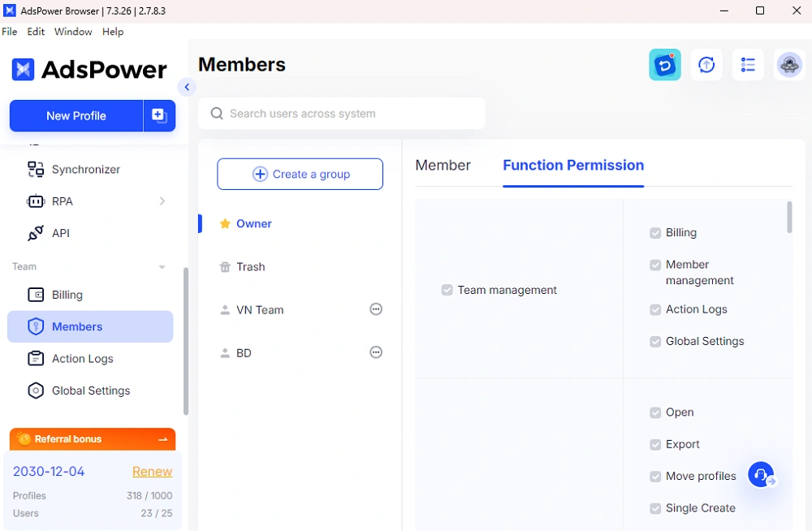Click the Action Logs clipboard icon in sidebar
This screenshot has height=531, width=812.
36,359
